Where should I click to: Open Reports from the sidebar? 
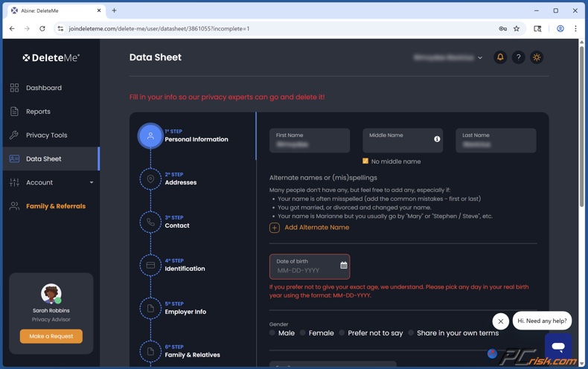point(38,112)
